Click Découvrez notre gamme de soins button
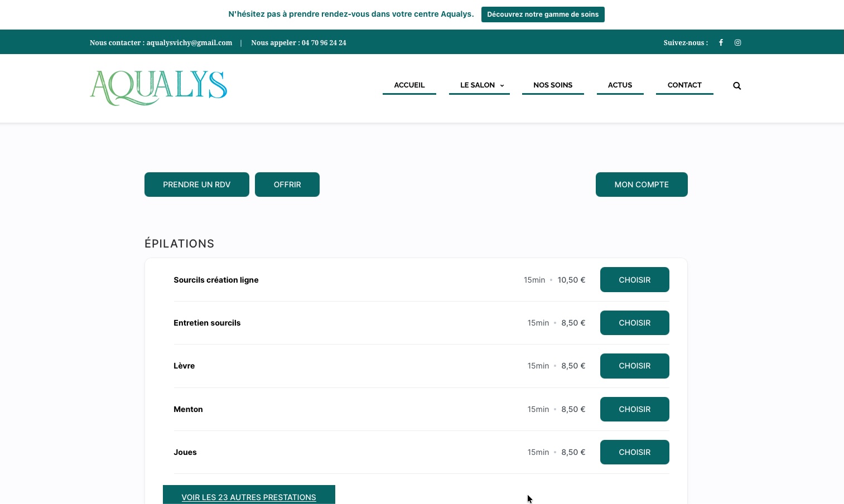844x504 pixels. coord(543,14)
